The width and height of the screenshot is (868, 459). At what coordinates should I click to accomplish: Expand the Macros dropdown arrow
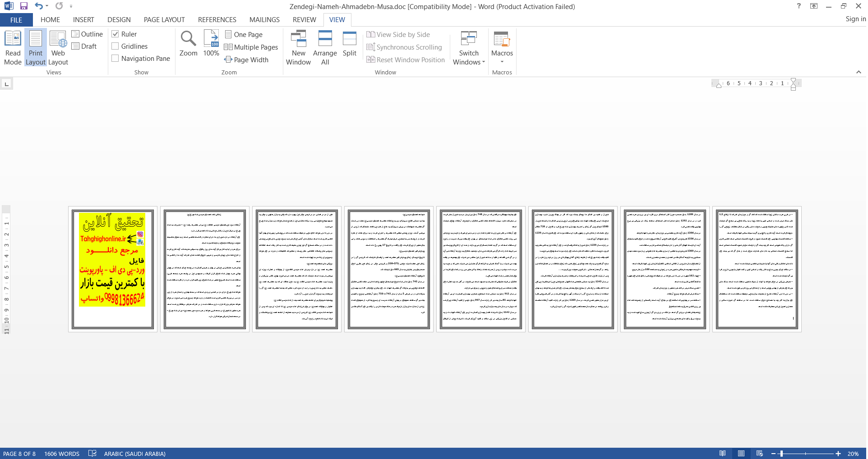(502, 62)
